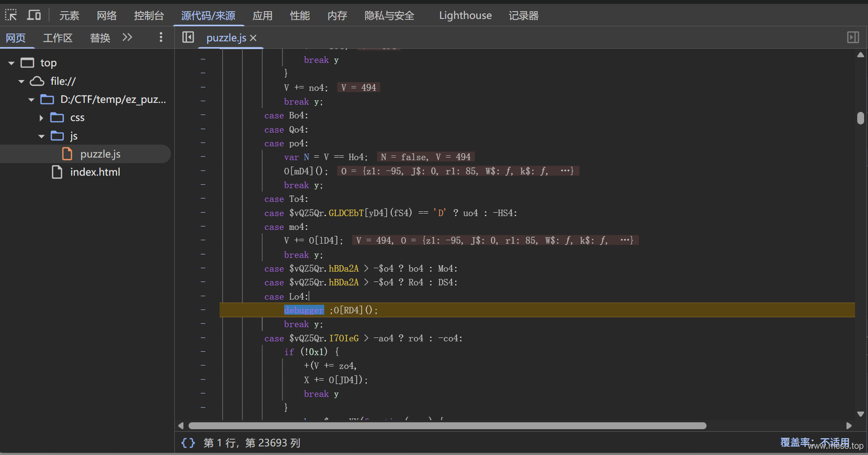Toggle the debugger sidebar icon
This screenshot has height=455, width=868.
click(x=853, y=37)
